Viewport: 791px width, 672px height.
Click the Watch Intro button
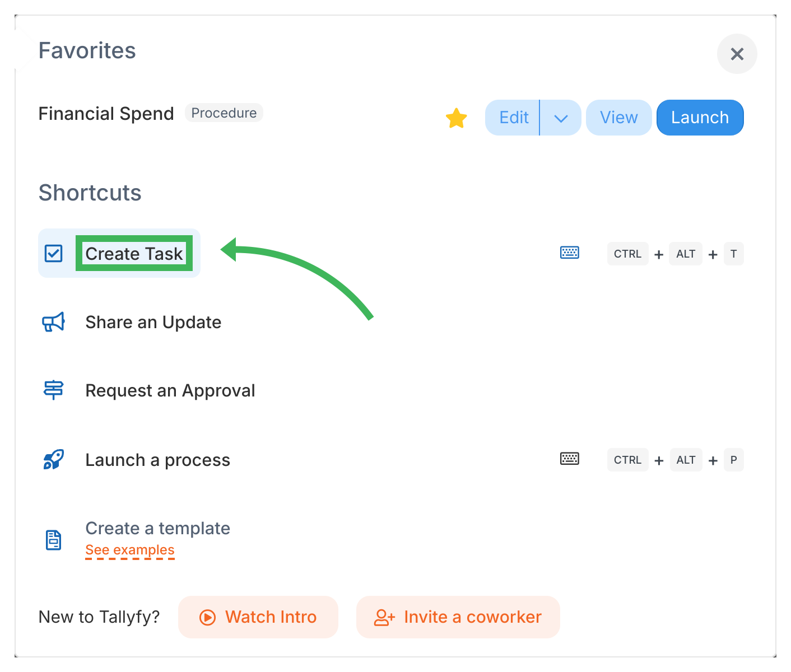[x=258, y=617]
